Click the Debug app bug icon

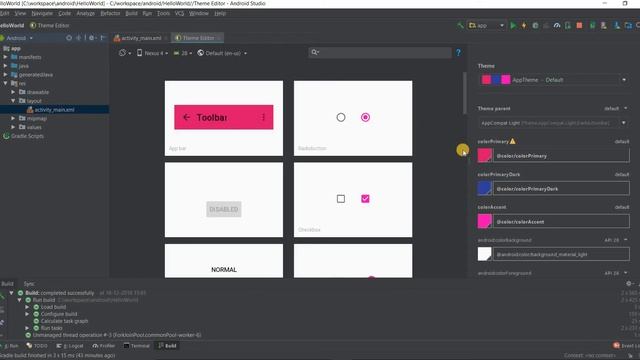[x=535, y=25]
